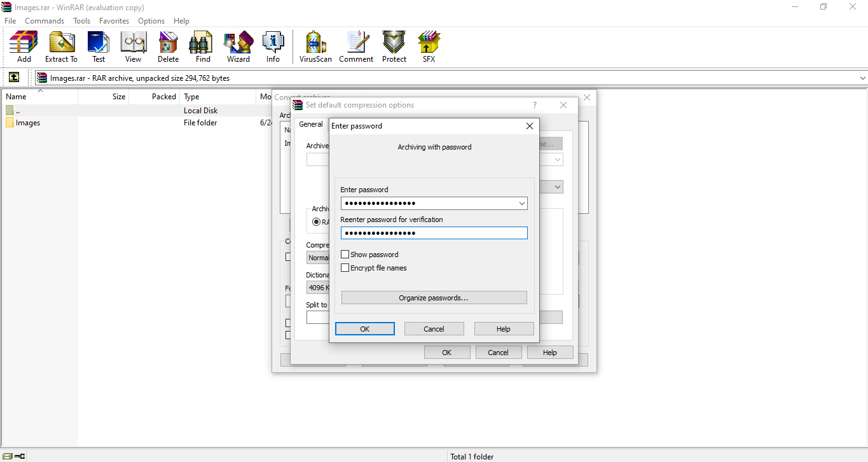Close the Enter password dialog
The height and width of the screenshot is (462, 868).
pos(530,126)
